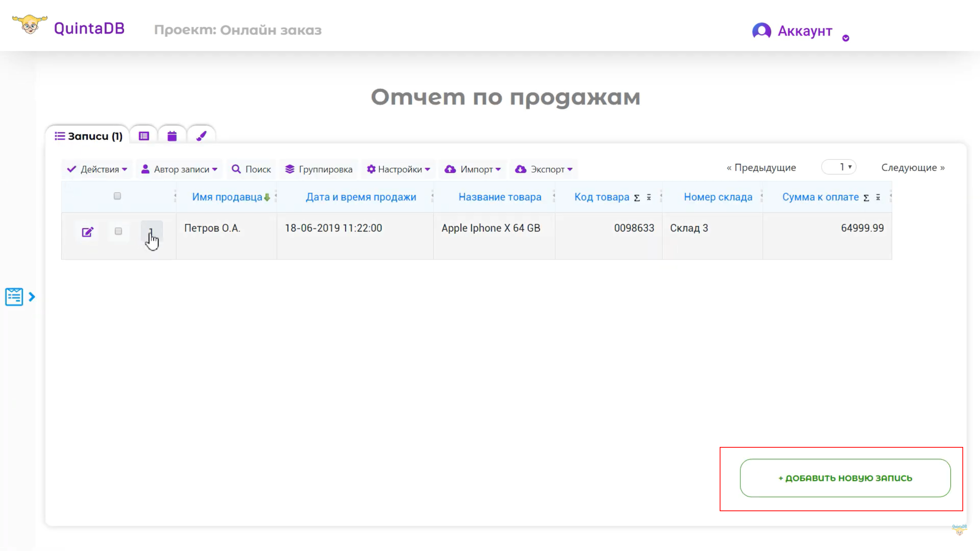Open the table view tab icon
Screen dimensions: 980x551
coord(144,136)
